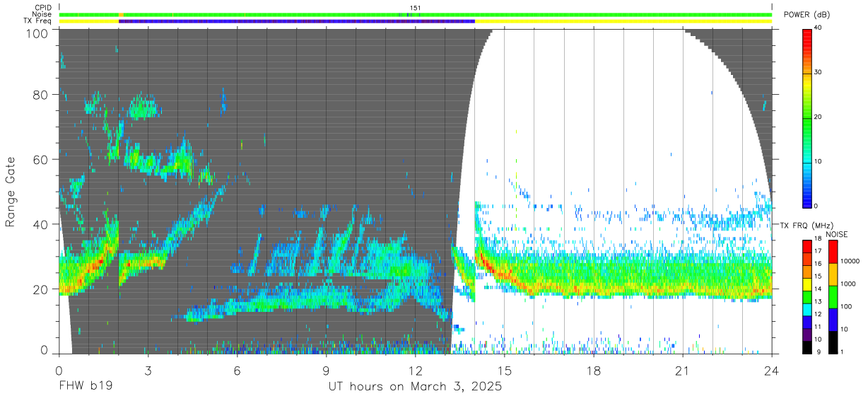This screenshot has height=401, width=868.
Task: Click the 'NOISE' legend title
Action: (838, 234)
